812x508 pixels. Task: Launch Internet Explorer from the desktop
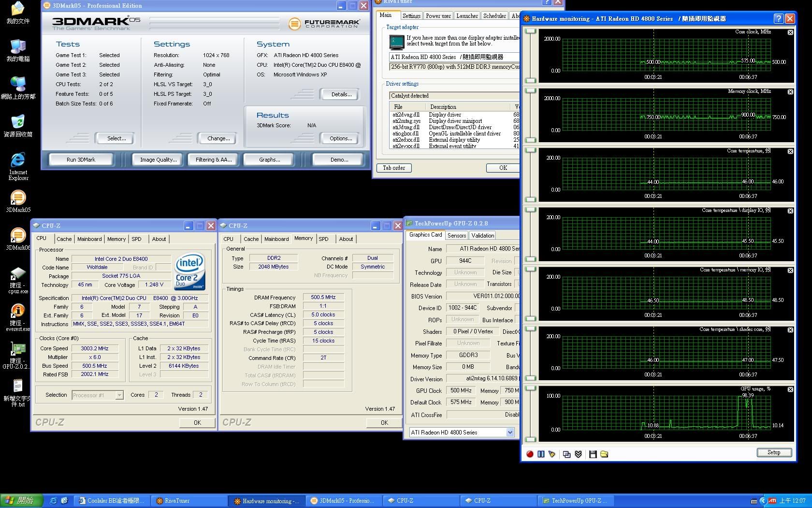click(18, 166)
